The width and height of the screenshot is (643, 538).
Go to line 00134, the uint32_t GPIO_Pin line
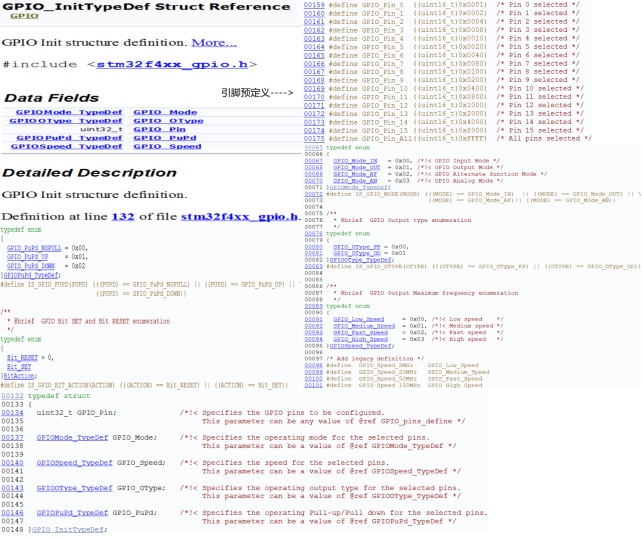pos(12,413)
